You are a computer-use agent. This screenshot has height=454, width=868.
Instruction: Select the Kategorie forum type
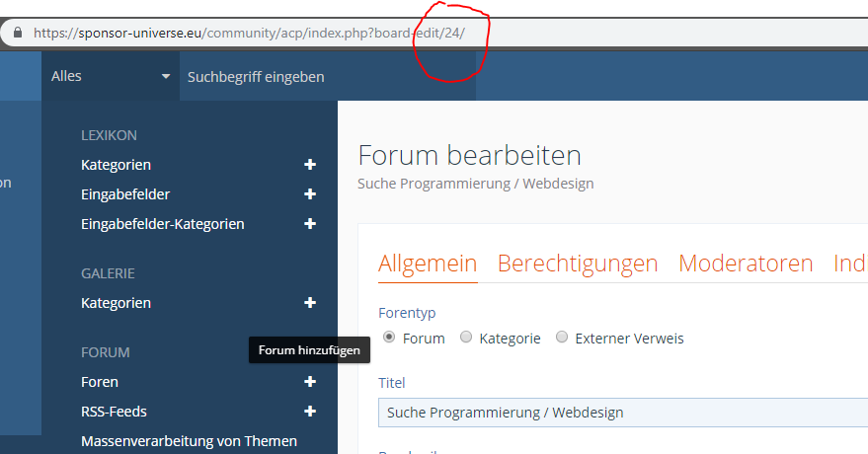466,338
